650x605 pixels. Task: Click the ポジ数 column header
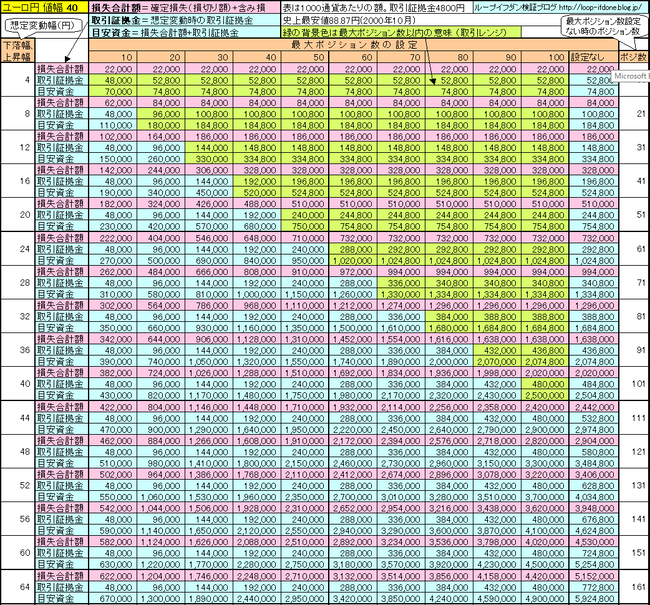click(x=634, y=57)
